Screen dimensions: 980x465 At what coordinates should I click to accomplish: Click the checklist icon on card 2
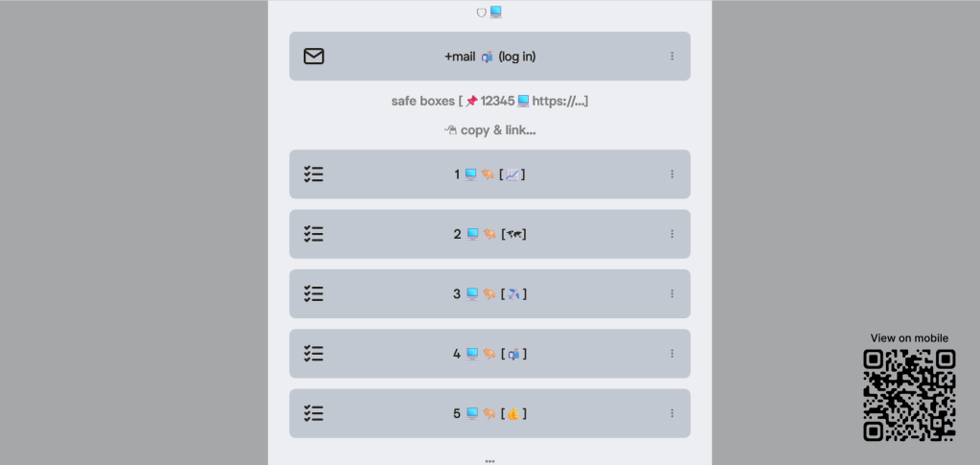pos(313,234)
